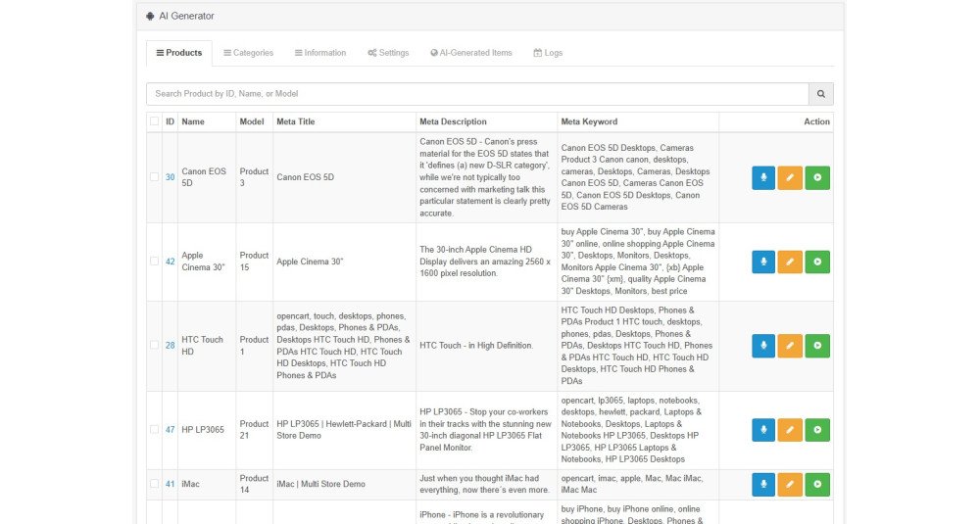Open the Settings tab
The image size is (980, 524).
coord(388,53)
